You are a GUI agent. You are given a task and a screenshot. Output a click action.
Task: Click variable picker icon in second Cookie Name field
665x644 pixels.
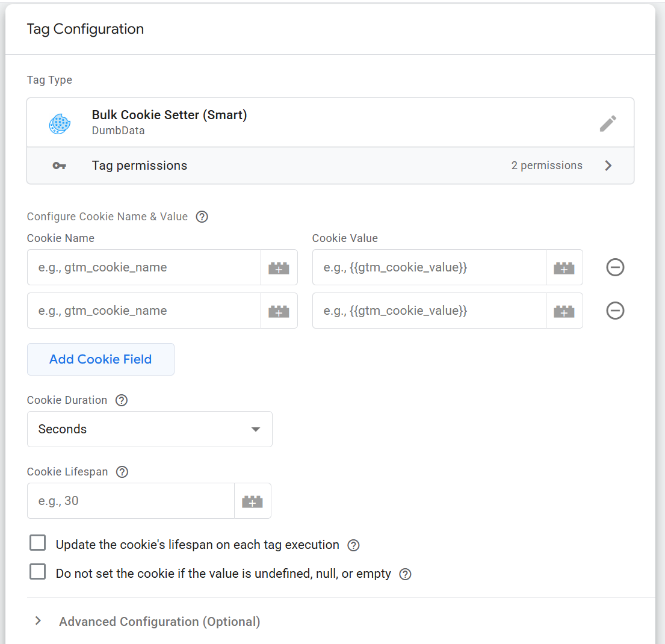279,311
